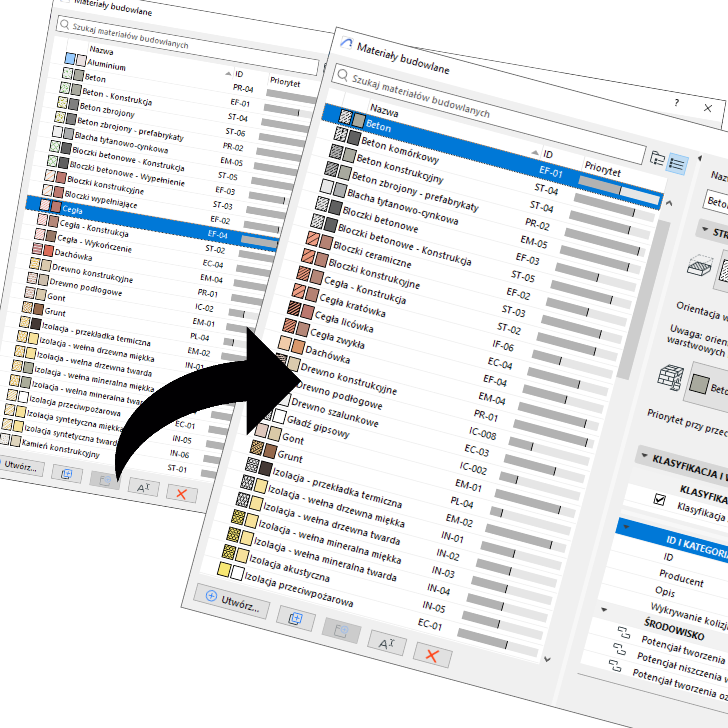Viewport: 728px width, 728px height.
Task: Click scroll-down arrow of front material list
Action: tap(547, 659)
